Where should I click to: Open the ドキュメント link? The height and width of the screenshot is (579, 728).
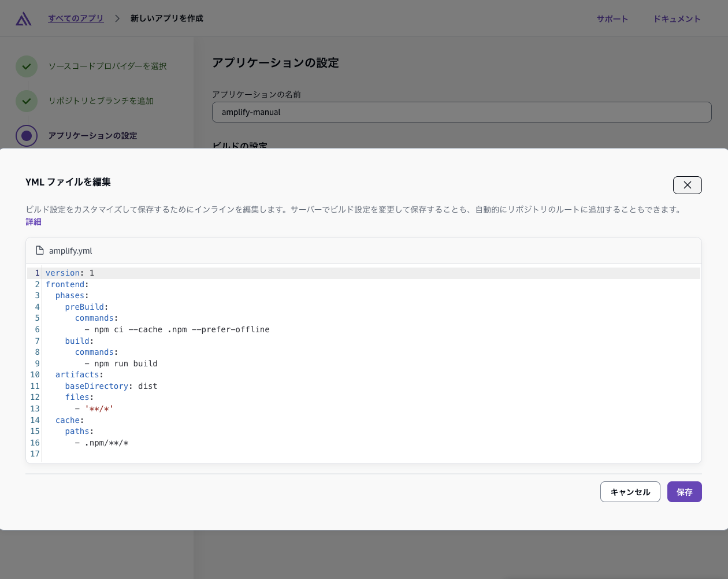(x=677, y=19)
